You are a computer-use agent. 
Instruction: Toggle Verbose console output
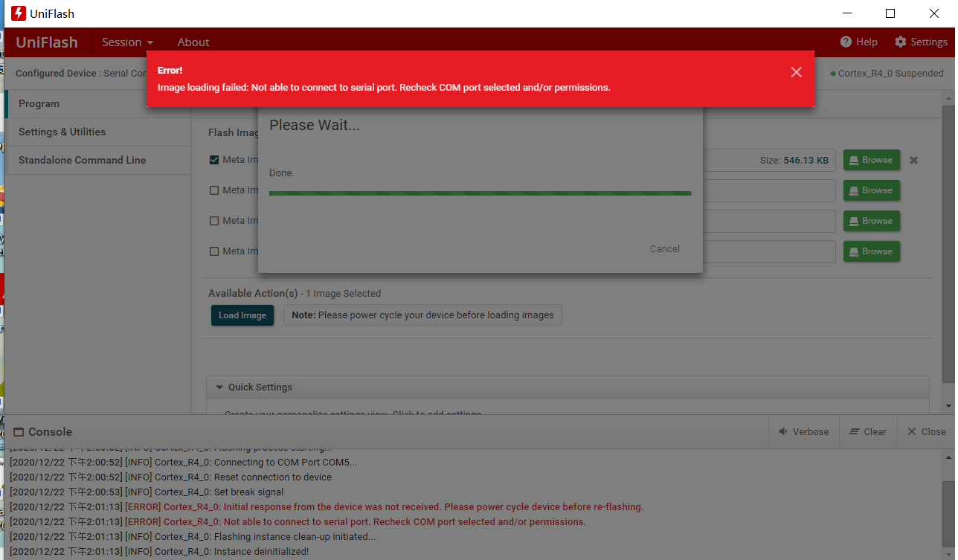803,432
